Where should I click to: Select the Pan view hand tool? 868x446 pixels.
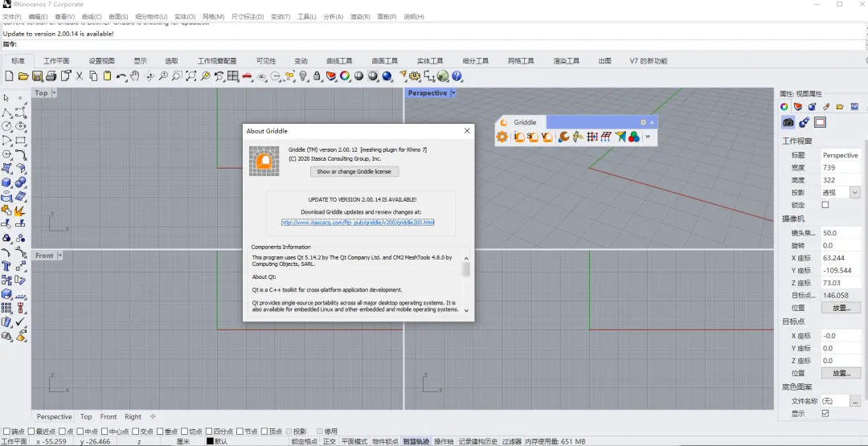135,76
